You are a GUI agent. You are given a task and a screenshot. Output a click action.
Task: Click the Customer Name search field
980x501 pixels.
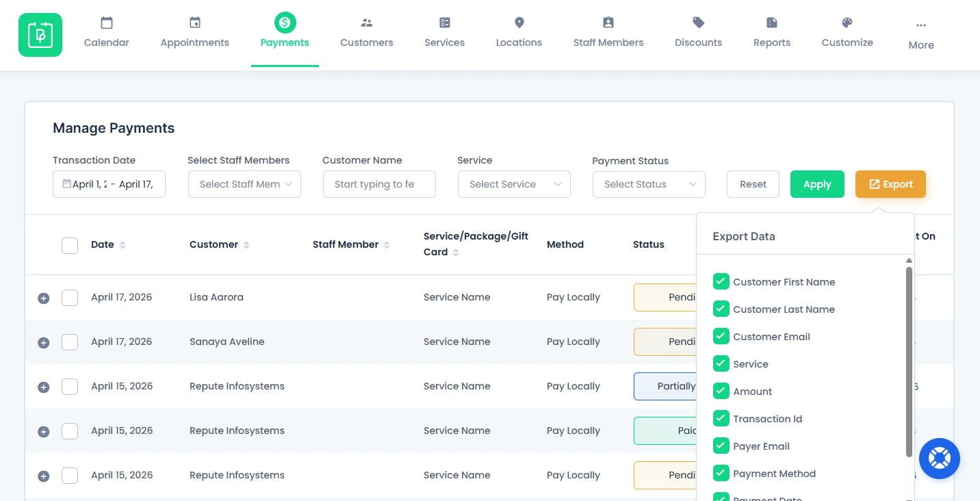tap(379, 184)
